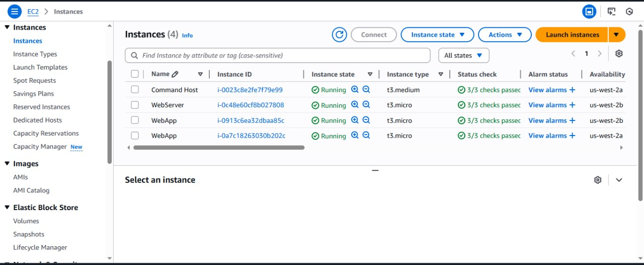Click the search magnifier icon
Image resolution: width=644 pixels, height=265 pixels.
[x=134, y=55]
